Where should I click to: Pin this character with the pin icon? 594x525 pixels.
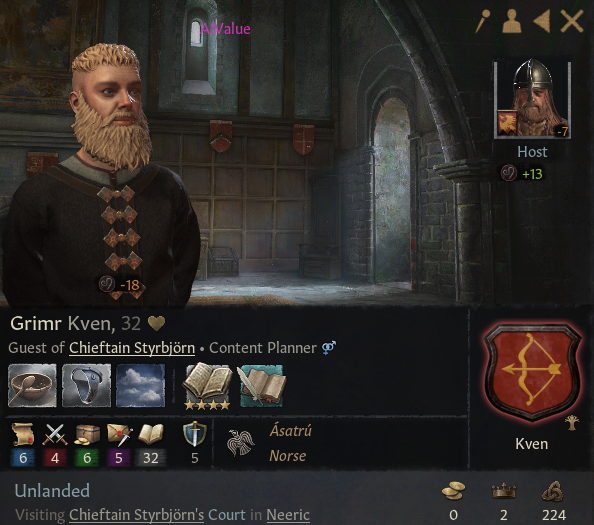(x=483, y=20)
